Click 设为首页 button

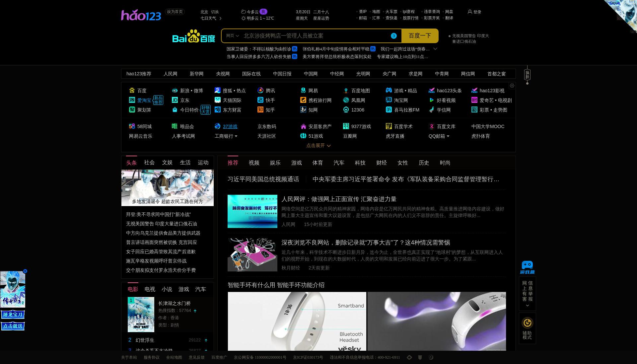click(x=175, y=12)
